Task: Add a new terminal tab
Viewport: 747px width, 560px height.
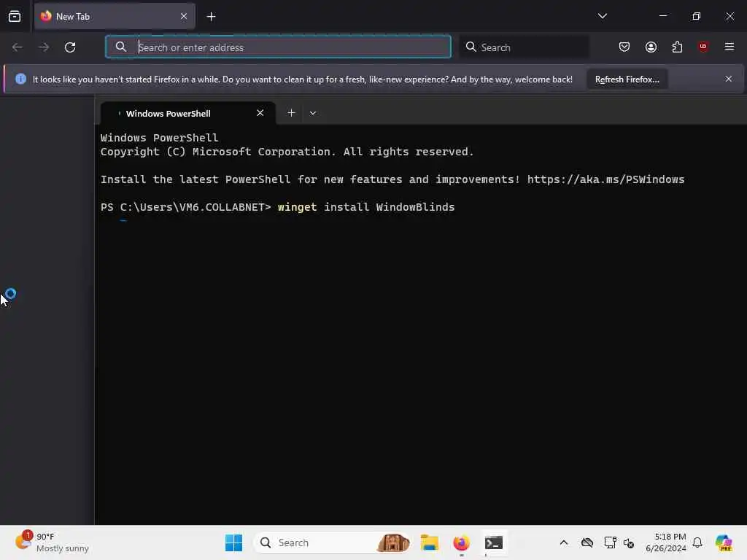Action: coord(291,113)
